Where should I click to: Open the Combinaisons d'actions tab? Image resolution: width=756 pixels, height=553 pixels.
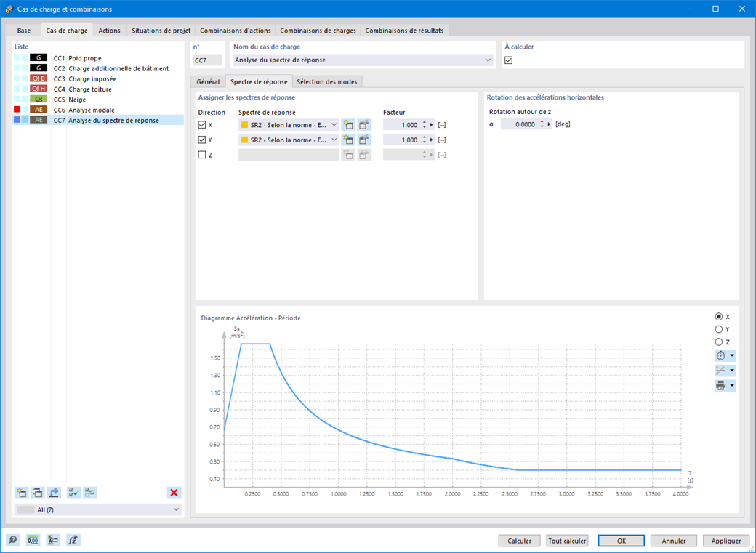click(236, 31)
